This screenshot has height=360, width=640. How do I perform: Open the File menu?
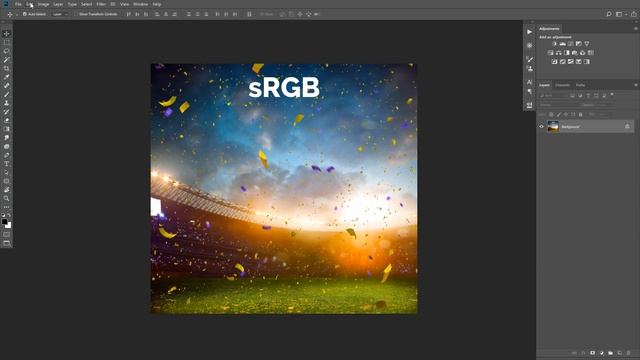click(x=18, y=4)
